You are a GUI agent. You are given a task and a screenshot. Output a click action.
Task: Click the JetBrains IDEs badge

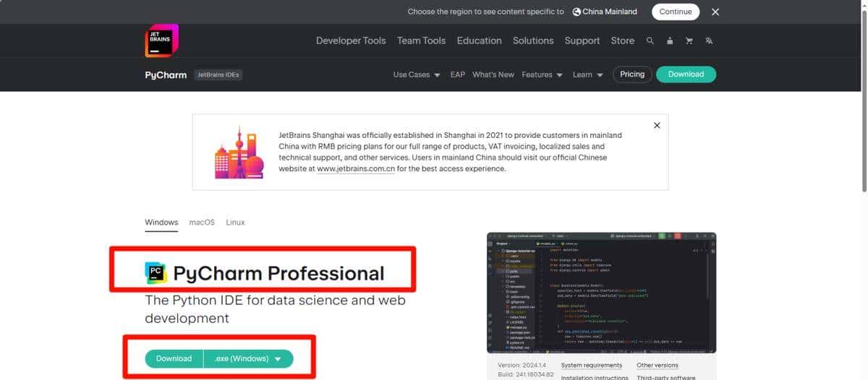tap(219, 74)
